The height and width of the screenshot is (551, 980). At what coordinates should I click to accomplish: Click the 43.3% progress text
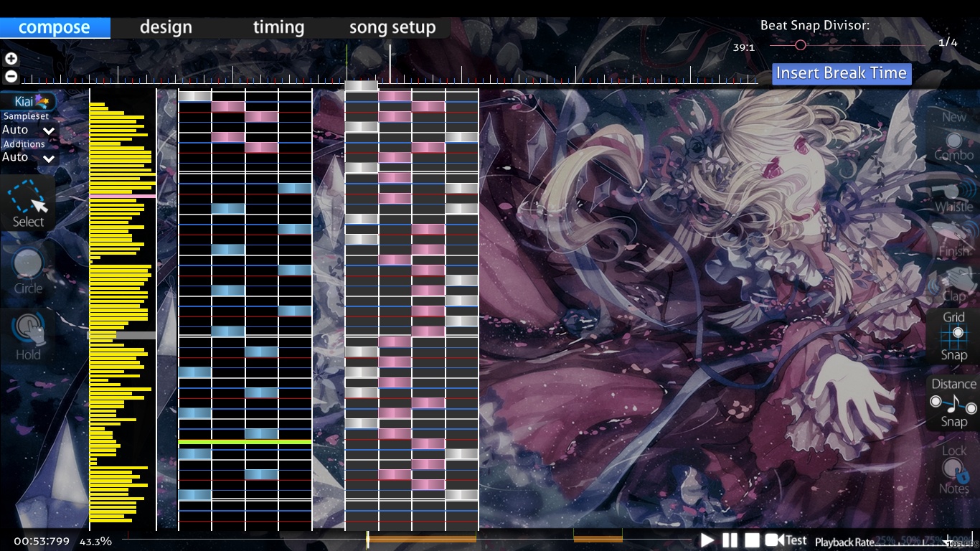[95, 541]
